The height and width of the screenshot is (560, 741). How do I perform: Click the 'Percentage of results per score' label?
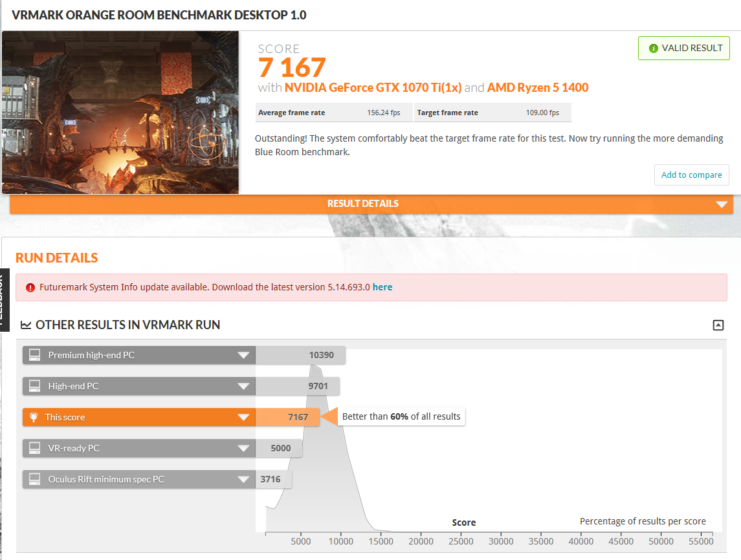coord(643,521)
